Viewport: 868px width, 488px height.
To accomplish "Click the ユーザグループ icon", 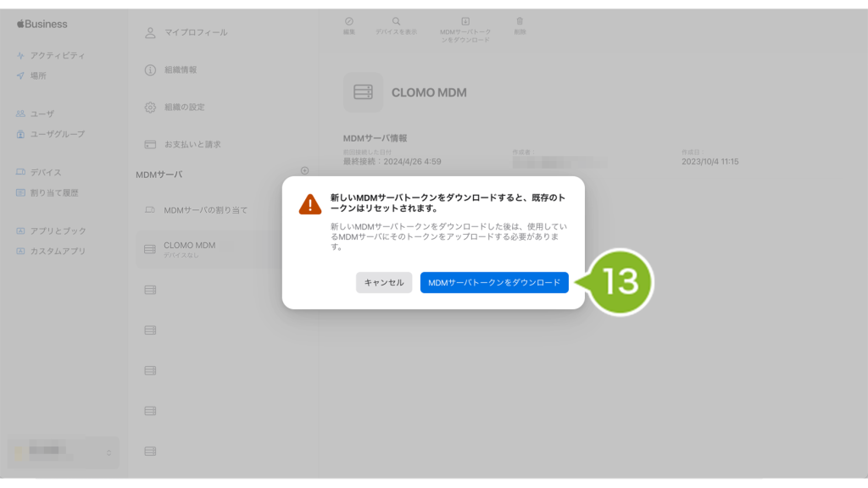I will point(20,134).
